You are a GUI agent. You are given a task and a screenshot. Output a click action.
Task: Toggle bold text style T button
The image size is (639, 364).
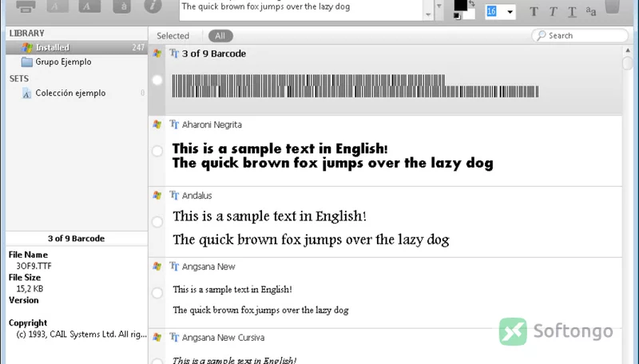[x=534, y=11]
